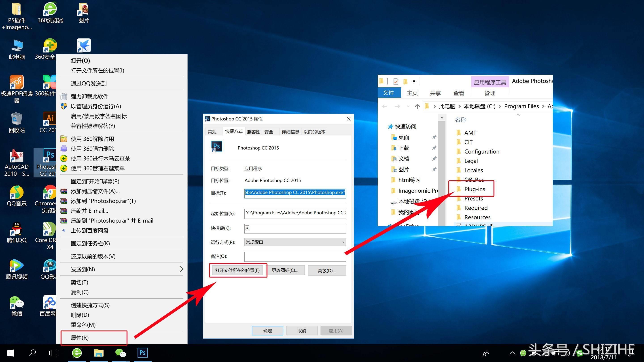Open Task View on taskbar
644x362 pixels.
click(x=53, y=353)
